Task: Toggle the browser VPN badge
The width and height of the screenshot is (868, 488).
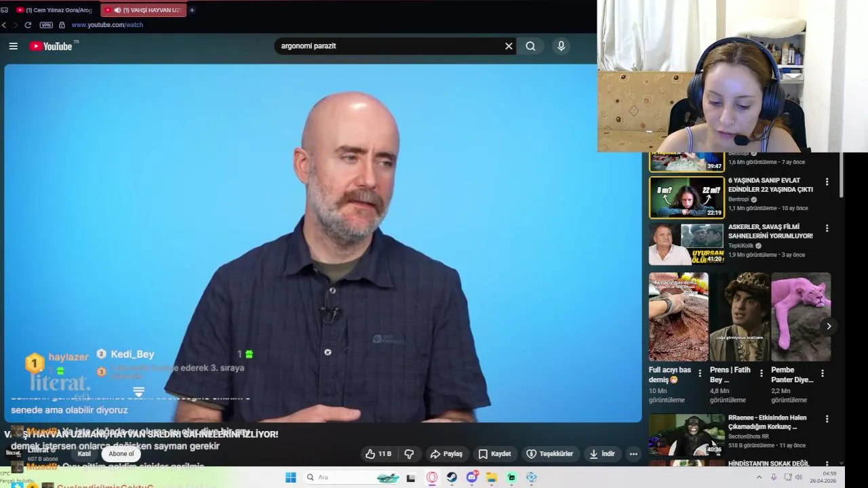Action: point(46,25)
